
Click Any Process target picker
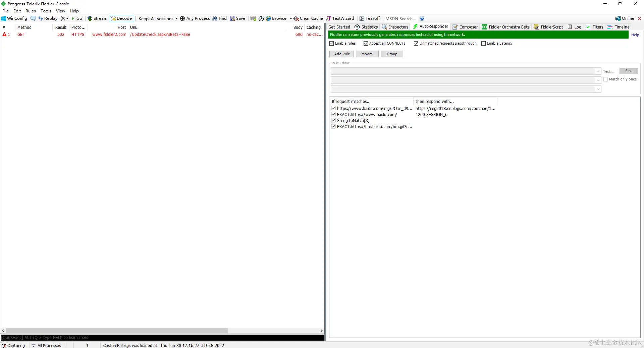(x=195, y=18)
